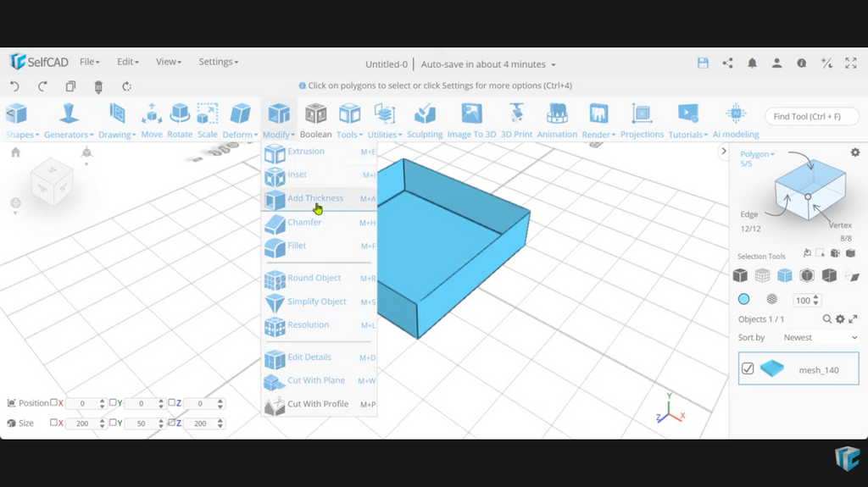This screenshot has height=487, width=868.
Task: Click the Find Tool search field
Action: [x=812, y=116]
